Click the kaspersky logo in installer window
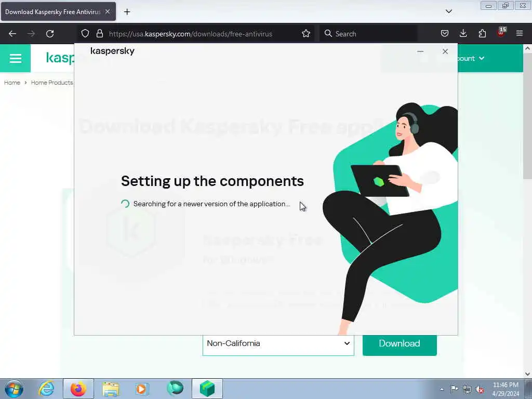The image size is (532, 399). pyautogui.click(x=112, y=51)
